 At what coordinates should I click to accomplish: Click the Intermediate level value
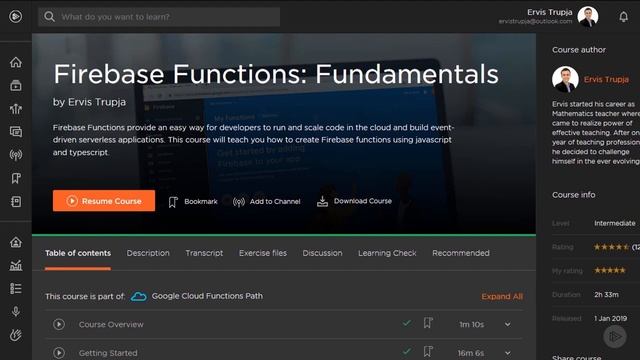615,223
